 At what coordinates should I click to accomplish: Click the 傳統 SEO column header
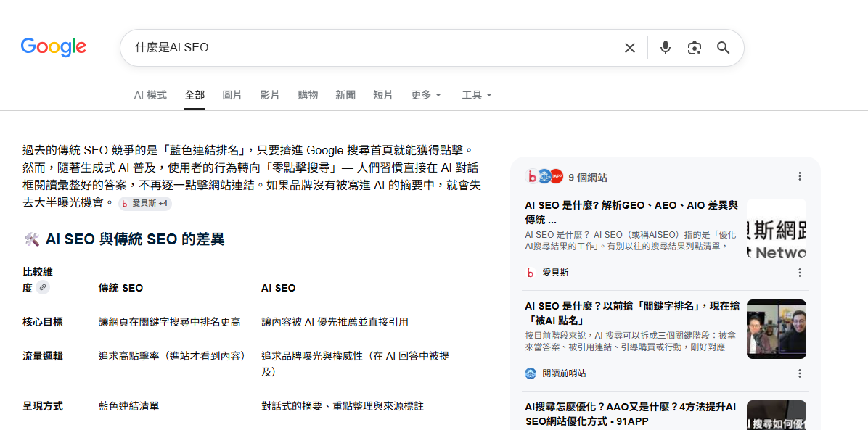[x=120, y=288]
